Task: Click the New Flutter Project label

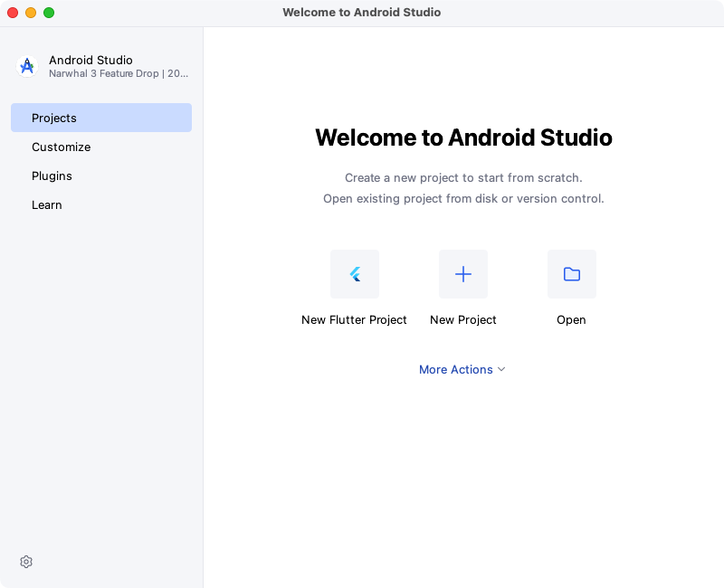Action: click(x=354, y=320)
